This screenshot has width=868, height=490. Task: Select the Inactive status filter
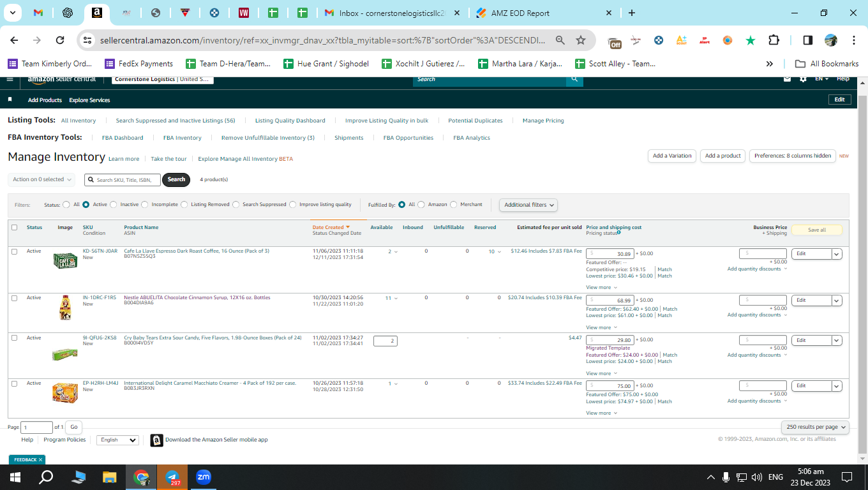(x=114, y=205)
